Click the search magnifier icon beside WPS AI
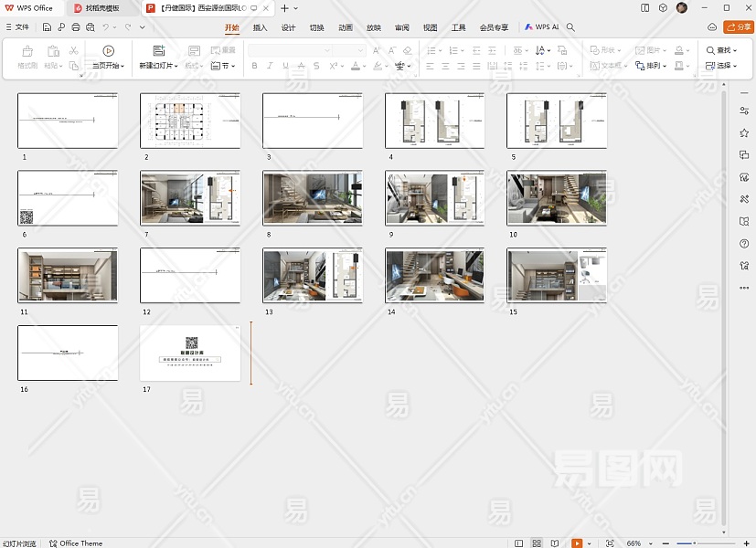Screen dimensions: 756x548 pyautogui.click(x=571, y=27)
